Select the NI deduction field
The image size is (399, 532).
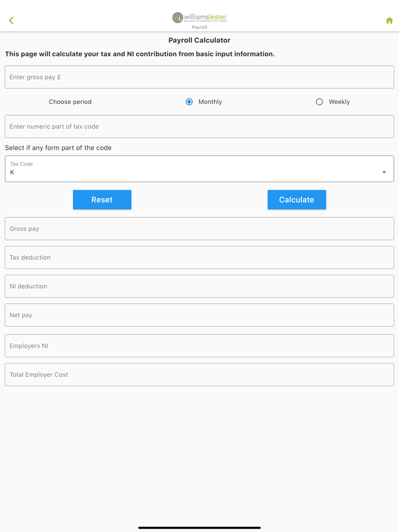(199, 286)
